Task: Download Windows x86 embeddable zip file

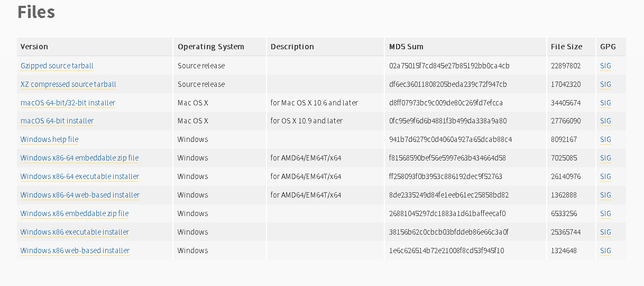Action: 75,213
